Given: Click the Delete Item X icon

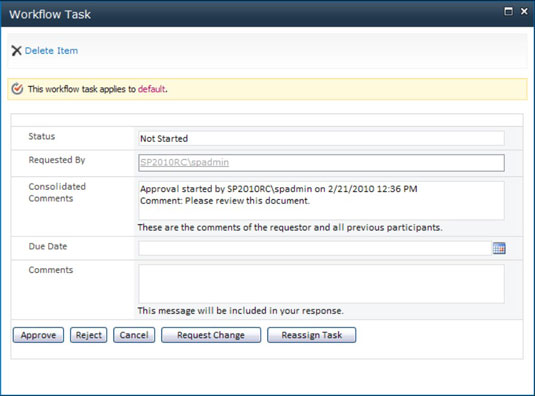Looking at the screenshot, I should [16, 50].
